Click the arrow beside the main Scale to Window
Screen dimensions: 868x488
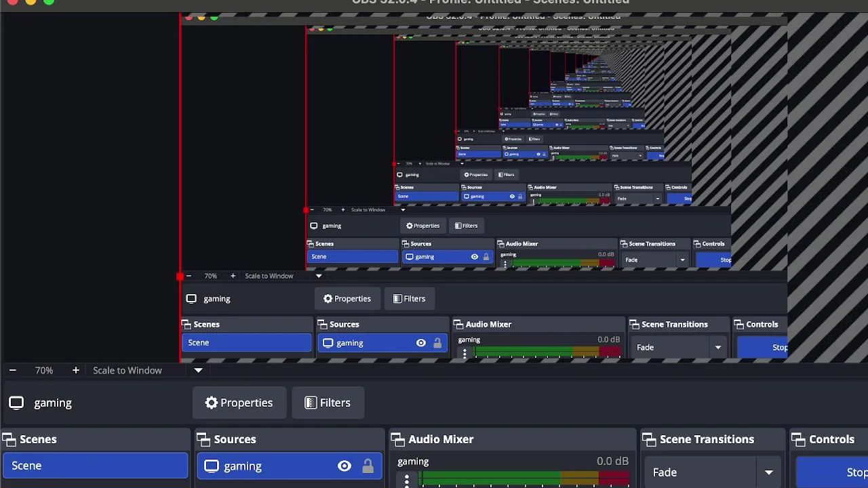198,371
